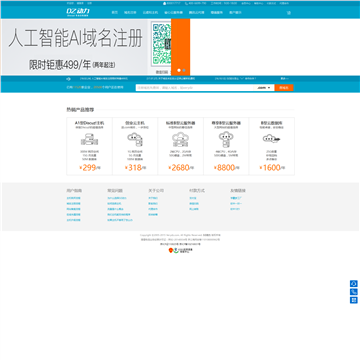Screen dimensions: 360x360
Task: Open the middle announcement in news ticker
Action: pyautogui.click(x=171, y=79)
